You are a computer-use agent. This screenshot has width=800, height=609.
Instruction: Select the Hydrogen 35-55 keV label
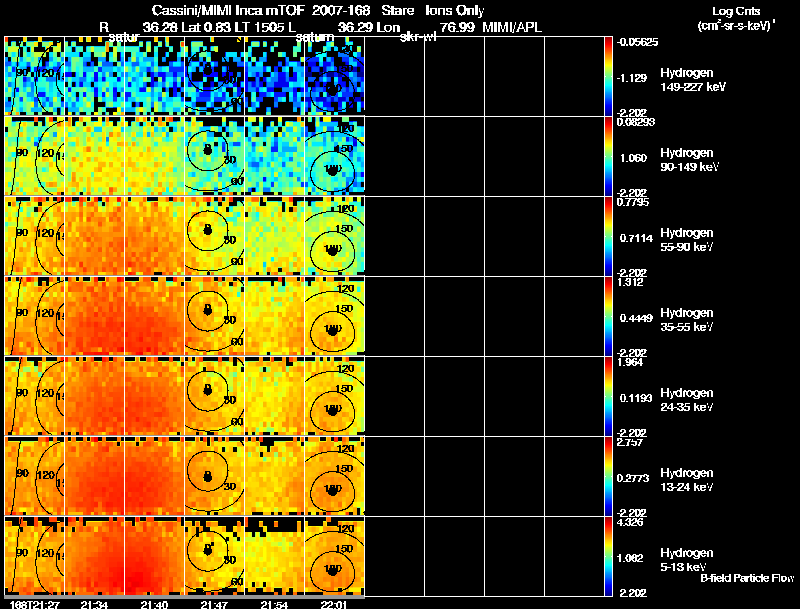click(x=687, y=320)
